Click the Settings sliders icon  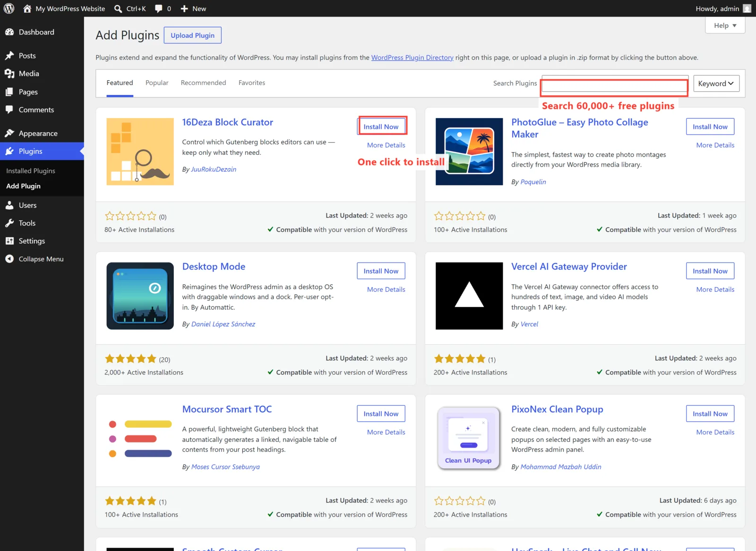tap(9, 241)
